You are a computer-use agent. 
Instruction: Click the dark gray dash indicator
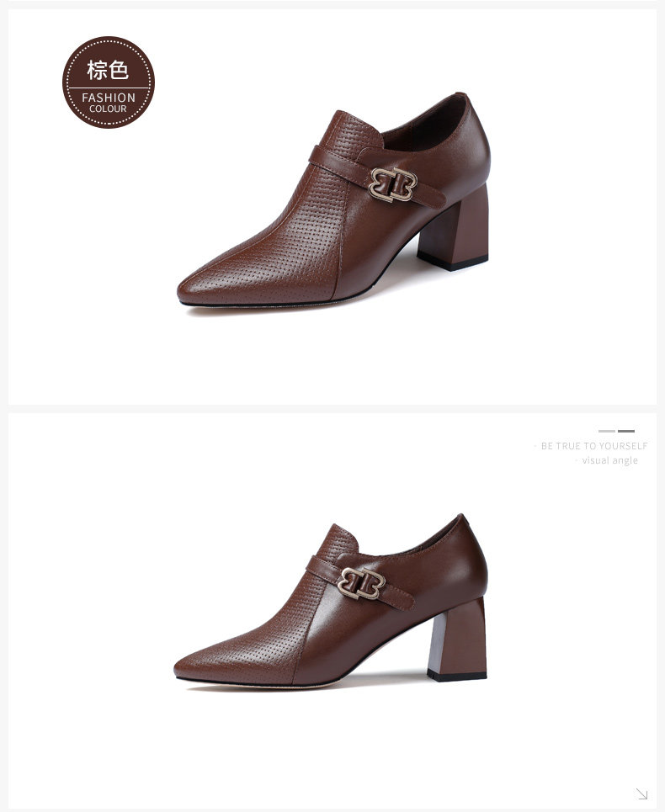626,431
